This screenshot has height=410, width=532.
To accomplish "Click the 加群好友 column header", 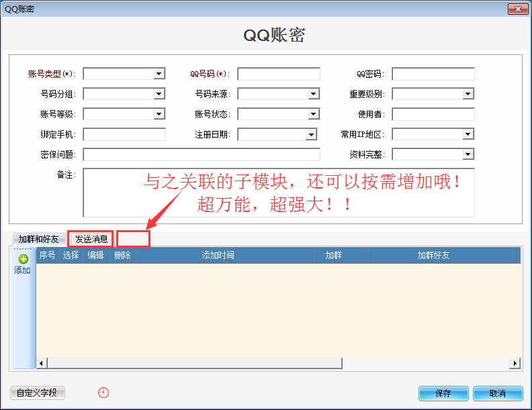I will pos(441,255).
